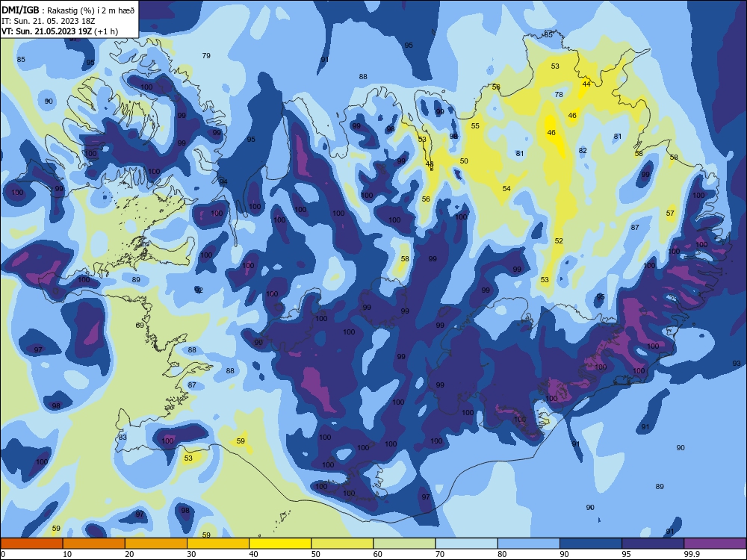Select the 'IT: Sun. 21. 05. 2023 18Z' line
The width and height of the screenshot is (747, 560).
point(48,21)
